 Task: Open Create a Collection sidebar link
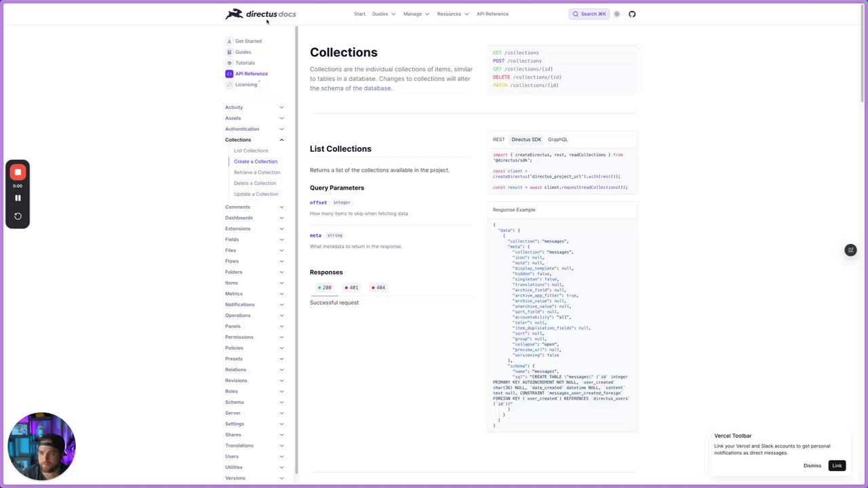[x=256, y=161]
